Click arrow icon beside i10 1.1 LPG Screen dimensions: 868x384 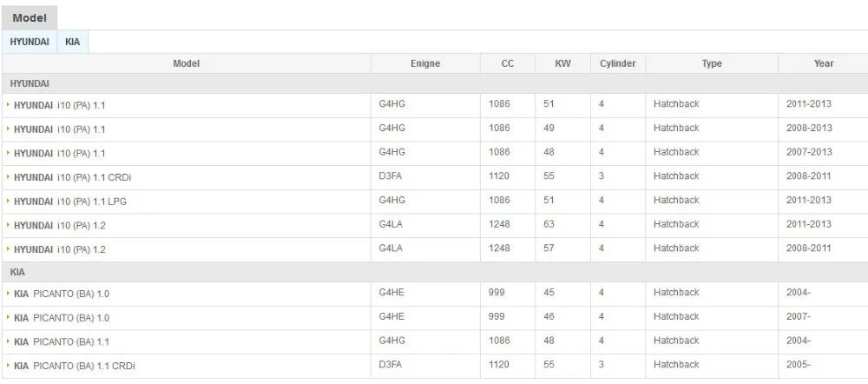[9, 202]
